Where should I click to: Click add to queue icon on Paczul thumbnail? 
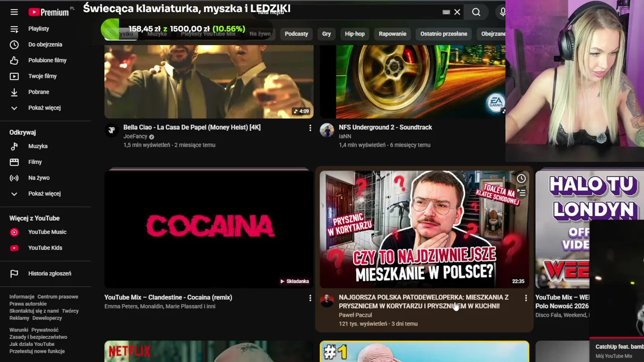tap(521, 192)
